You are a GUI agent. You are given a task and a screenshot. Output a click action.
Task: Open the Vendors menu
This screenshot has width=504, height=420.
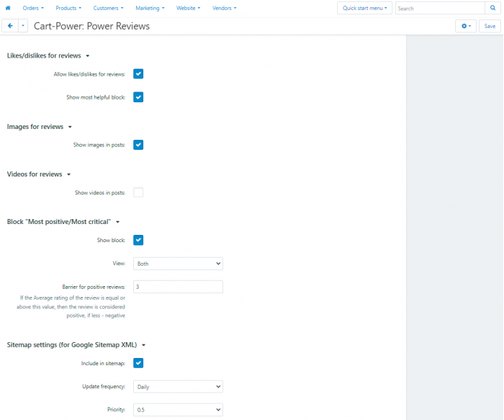tap(224, 8)
